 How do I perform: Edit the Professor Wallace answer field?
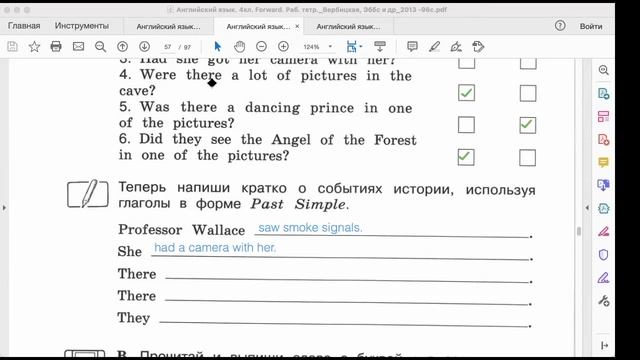392,228
